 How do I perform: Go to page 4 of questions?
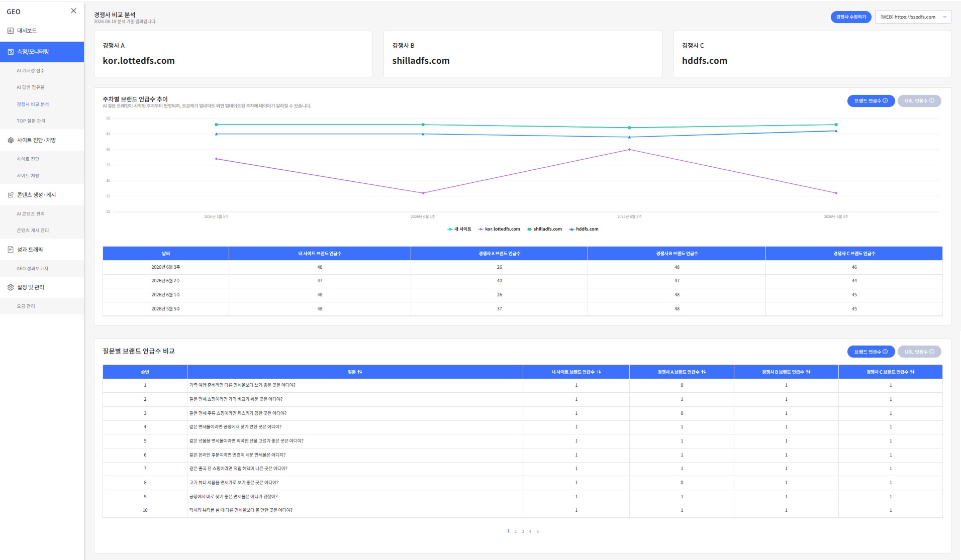click(x=530, y=531)
